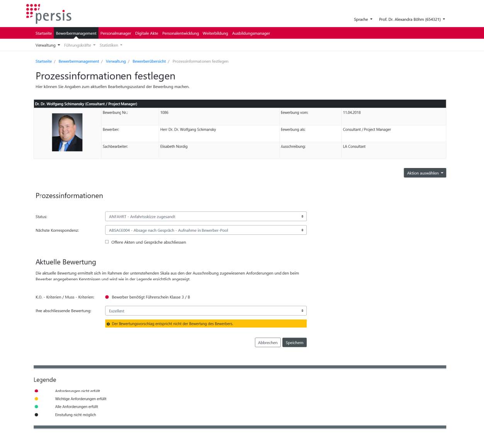Click the persis logo
The height and width of the screenshot is (448, 484).
coord(49,14)
